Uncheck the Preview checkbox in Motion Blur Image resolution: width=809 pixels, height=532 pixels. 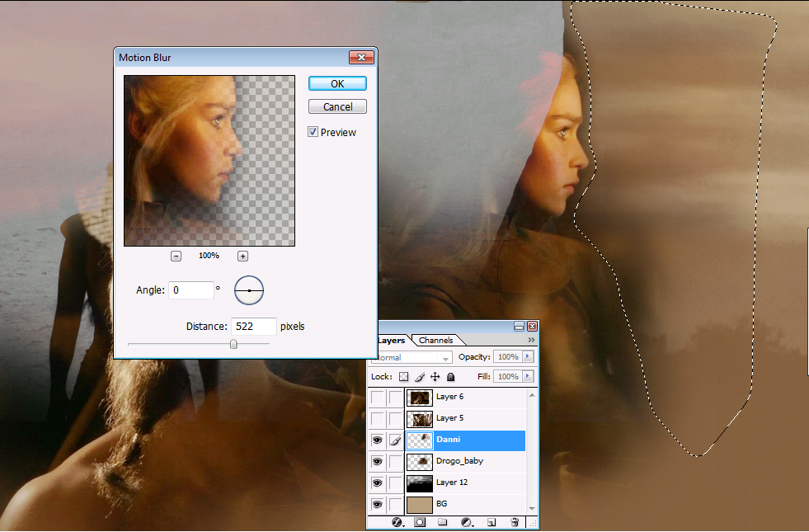313,132
